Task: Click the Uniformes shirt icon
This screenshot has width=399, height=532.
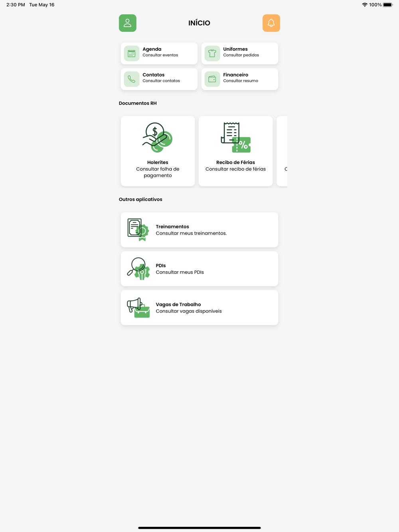Action: [212, 53]
